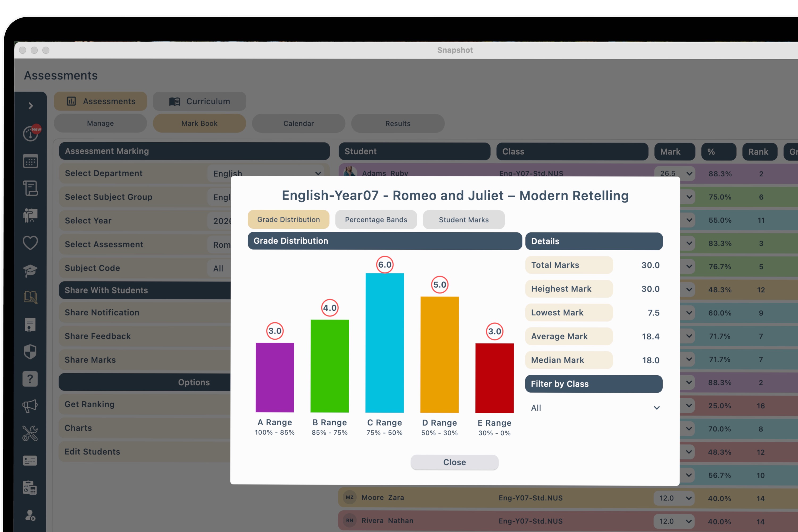This screenshot has width=798, height=532.
Task: Open the mark dropdown for Rivera Nathan
Action: tap(674, 521)
